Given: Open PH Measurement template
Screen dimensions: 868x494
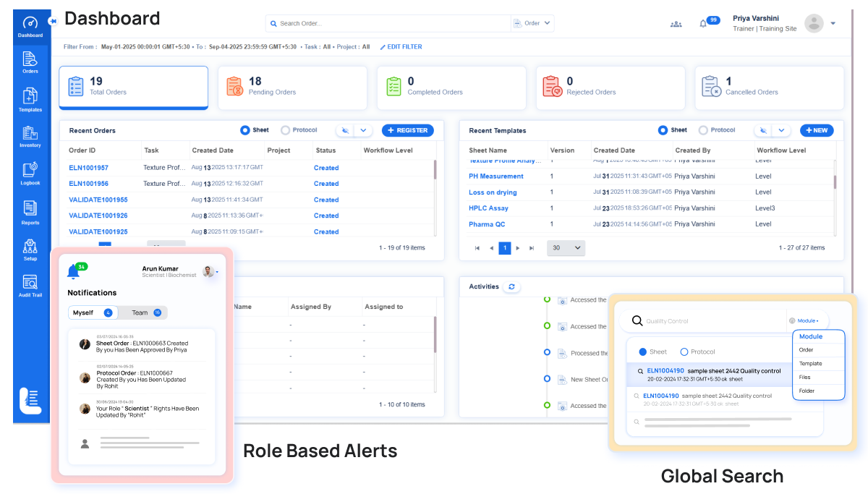Looking at the screenshot, I should (496, 176).
